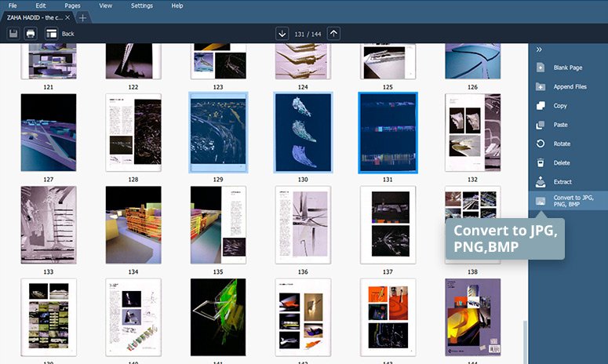Viewport: 608px width, 364px height.
Task: Select page 133 thumbnail
Action: pyautogui.click(x=49, y=225)
